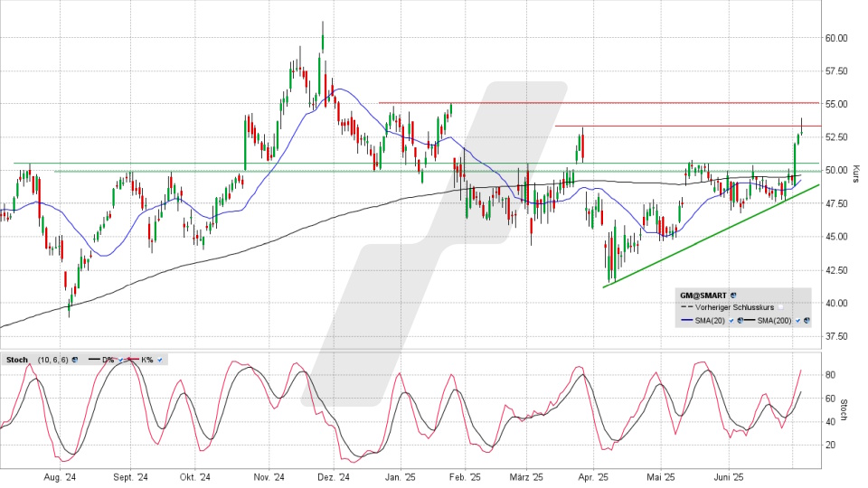
Task: Click the Kurs axis title
Action: click(856, 174)
